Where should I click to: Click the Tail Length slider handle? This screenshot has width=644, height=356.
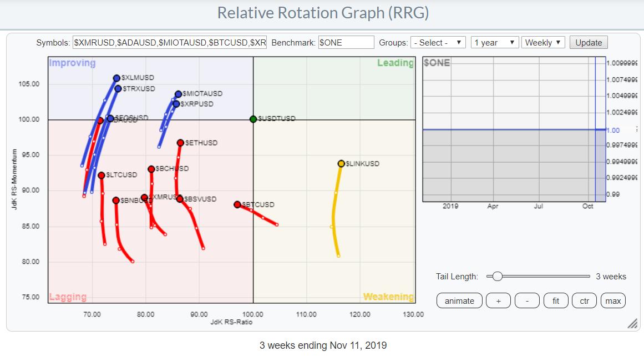click(498, 277)
